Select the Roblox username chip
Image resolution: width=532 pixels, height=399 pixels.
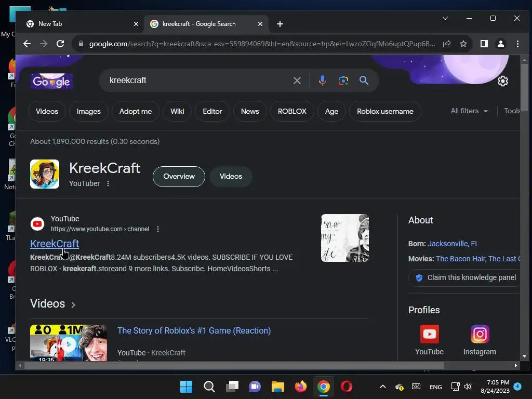[385, 111]
